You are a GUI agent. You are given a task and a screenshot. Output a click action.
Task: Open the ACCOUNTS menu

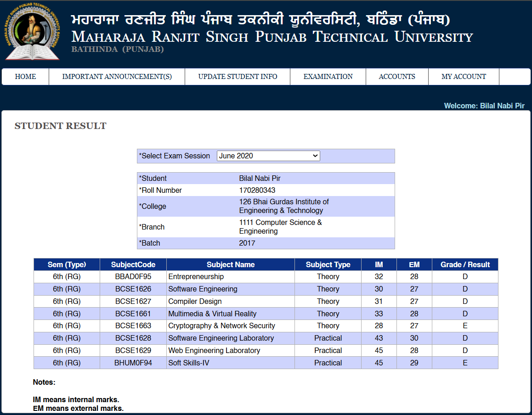point(397,77)
